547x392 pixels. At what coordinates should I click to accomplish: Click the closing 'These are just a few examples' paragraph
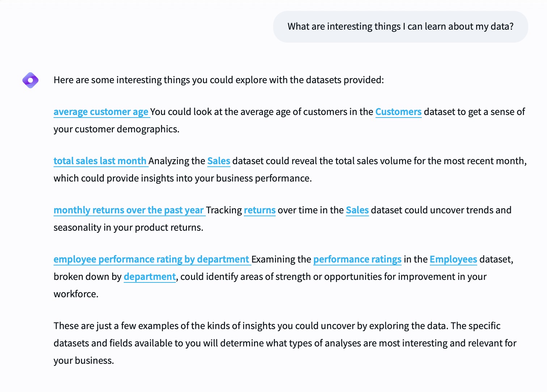coord(285,343)
